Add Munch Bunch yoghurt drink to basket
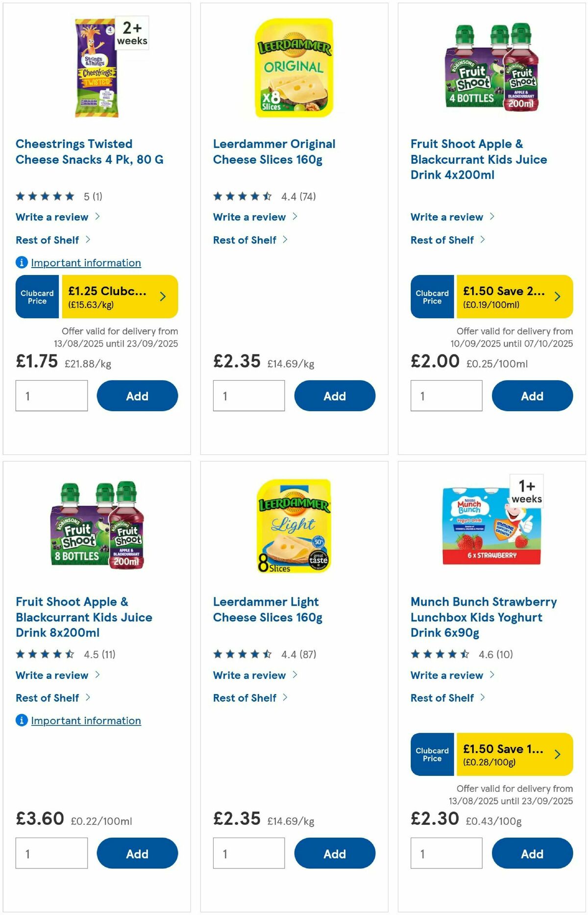Viewport: 588px width, 915px height. tap(532, 853)
